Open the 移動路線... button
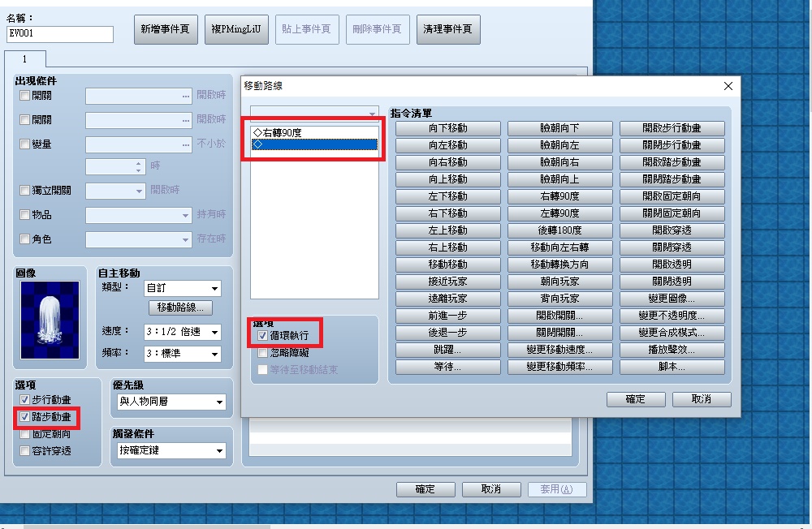The width and height of the screenshot is (812, 529). tap(181, 308)
